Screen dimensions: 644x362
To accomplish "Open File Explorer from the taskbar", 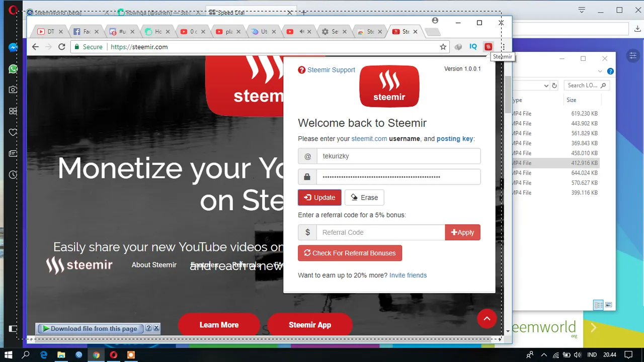I will point(61,355).
